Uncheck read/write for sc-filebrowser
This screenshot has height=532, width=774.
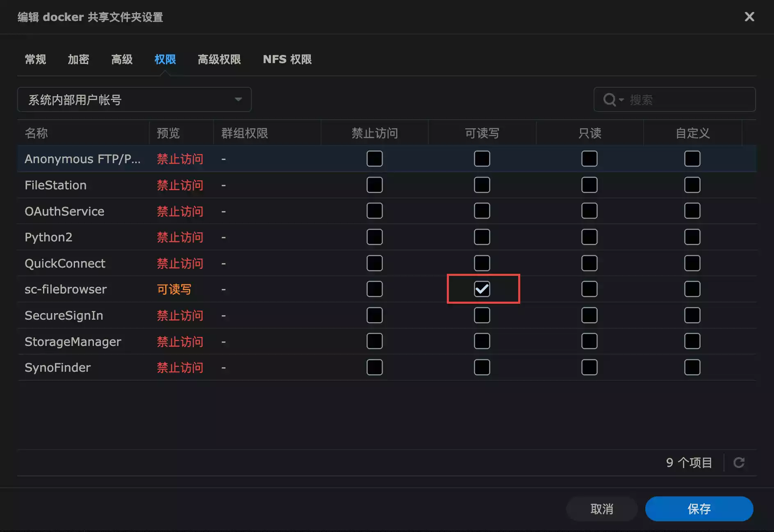(x=482, y=289)
